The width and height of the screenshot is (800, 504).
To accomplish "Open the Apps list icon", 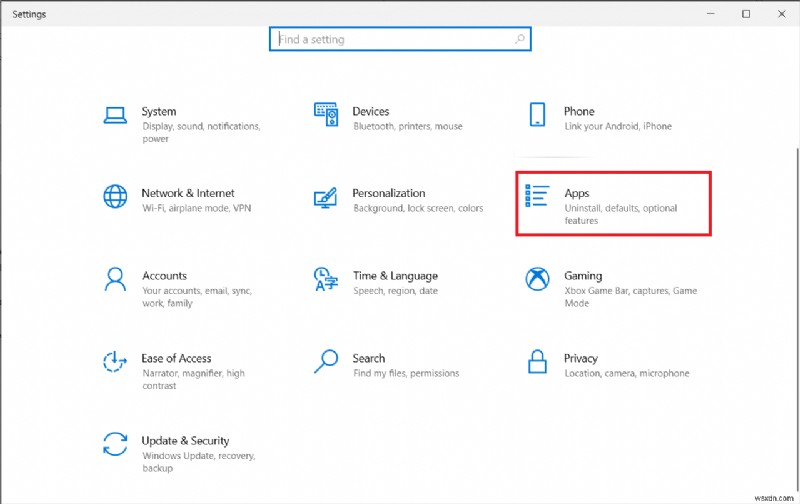I will point(537,196).
